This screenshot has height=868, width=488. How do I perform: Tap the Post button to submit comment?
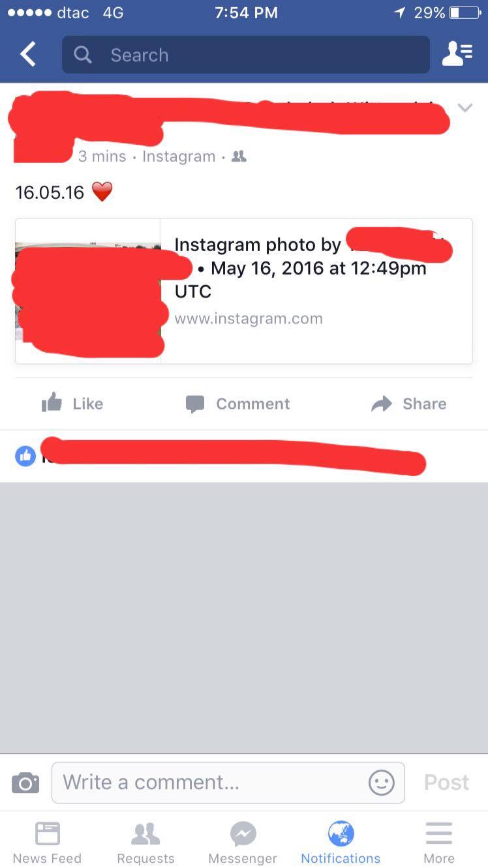[446, 782]
